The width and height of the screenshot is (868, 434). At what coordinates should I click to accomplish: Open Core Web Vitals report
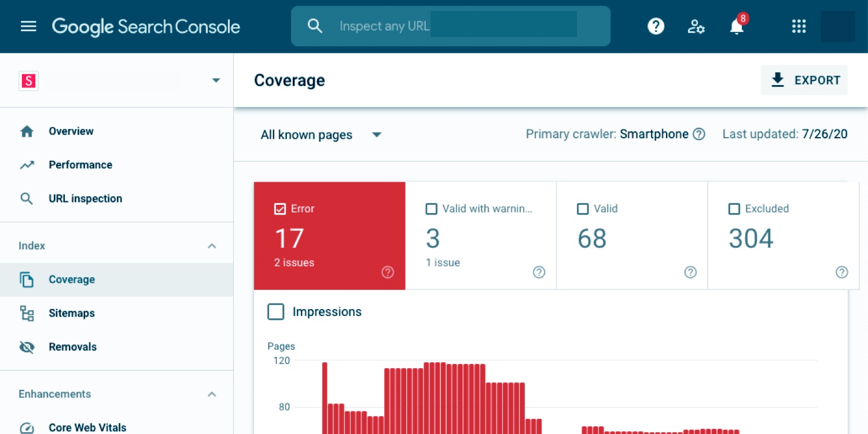[116, 428]
